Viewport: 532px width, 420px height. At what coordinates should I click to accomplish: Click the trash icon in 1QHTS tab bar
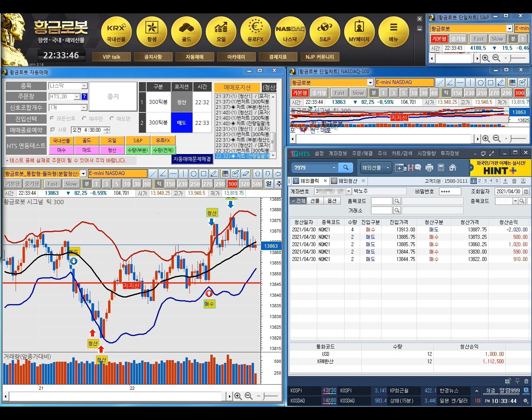coord(514,181)
